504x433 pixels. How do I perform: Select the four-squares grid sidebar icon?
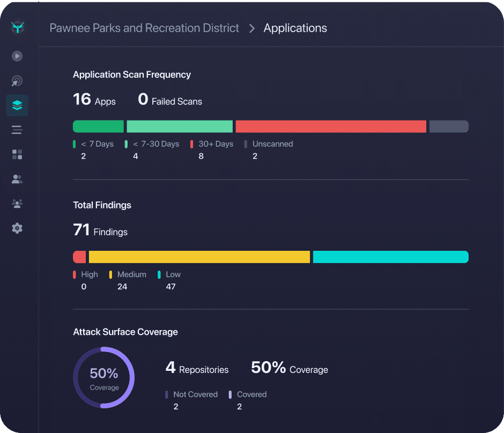[x=17, y=155]
